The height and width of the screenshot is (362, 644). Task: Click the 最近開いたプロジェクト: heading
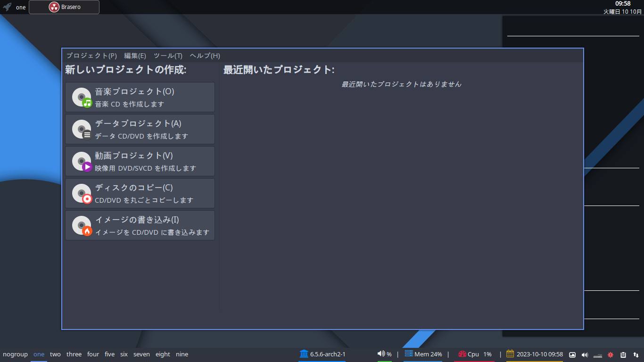[279, 70]
